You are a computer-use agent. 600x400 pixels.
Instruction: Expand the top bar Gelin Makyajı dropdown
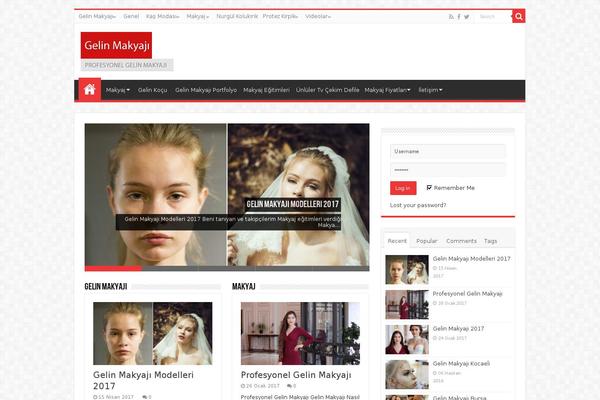pos(97,16)
